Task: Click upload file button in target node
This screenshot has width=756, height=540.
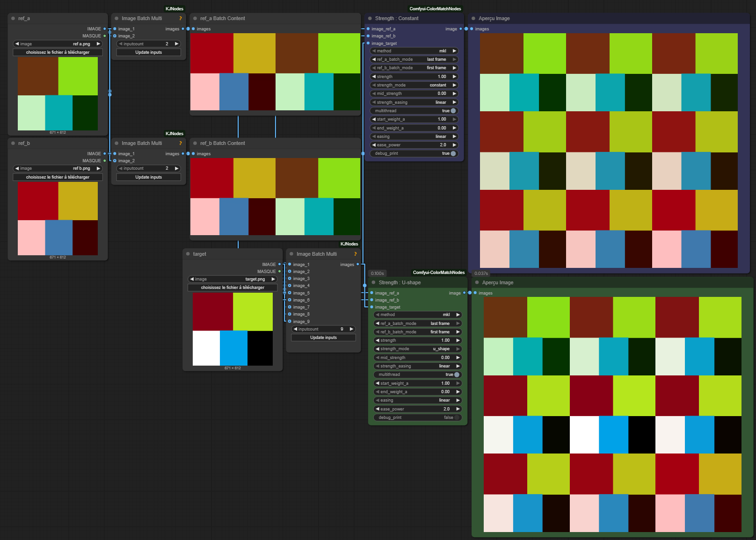Action: (233, 288)
